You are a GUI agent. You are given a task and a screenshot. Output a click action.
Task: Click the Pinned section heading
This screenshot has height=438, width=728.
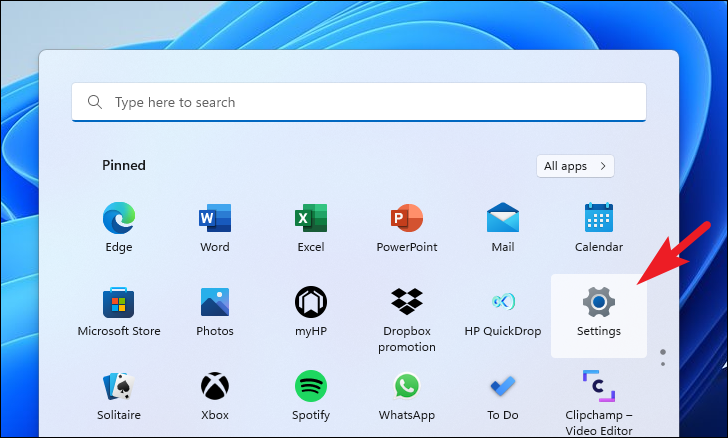[x=124, y=165]
